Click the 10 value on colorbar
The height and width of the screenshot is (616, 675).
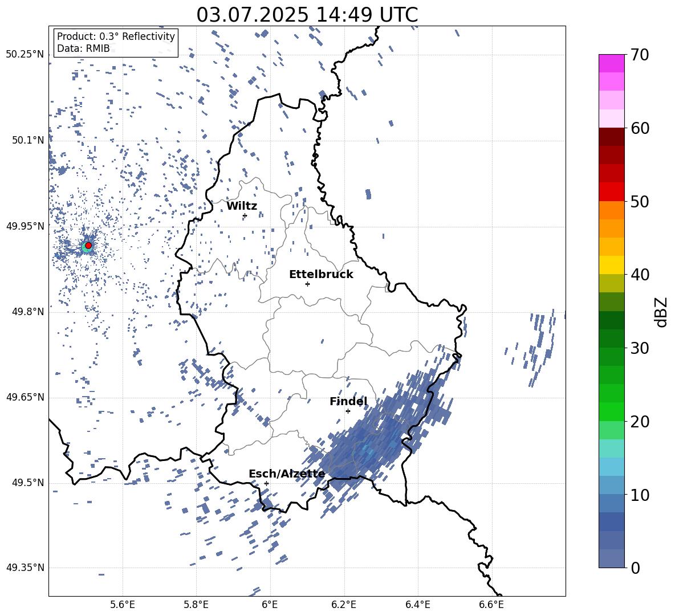tap(640, 495)
